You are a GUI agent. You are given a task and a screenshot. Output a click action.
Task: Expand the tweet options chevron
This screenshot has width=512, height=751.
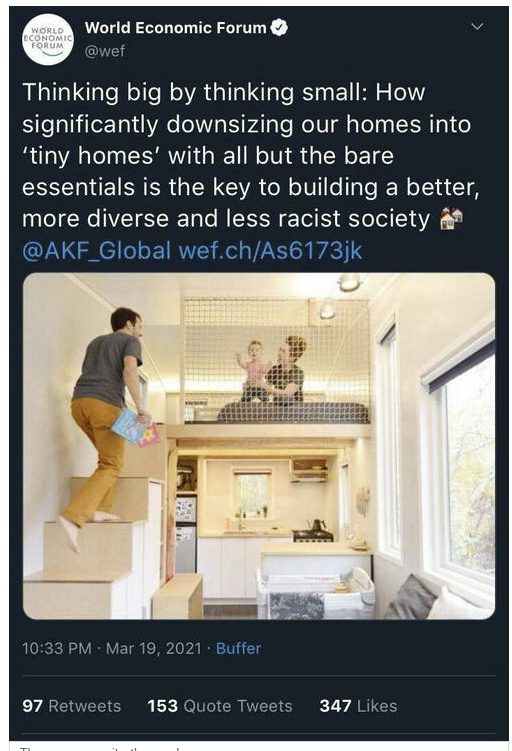coord(477,26)
